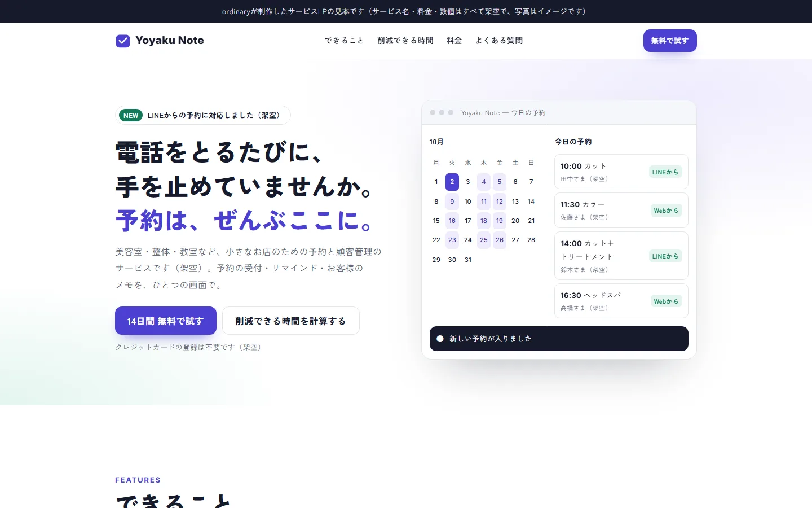Select calendar date 31

(x=468, y=260)
